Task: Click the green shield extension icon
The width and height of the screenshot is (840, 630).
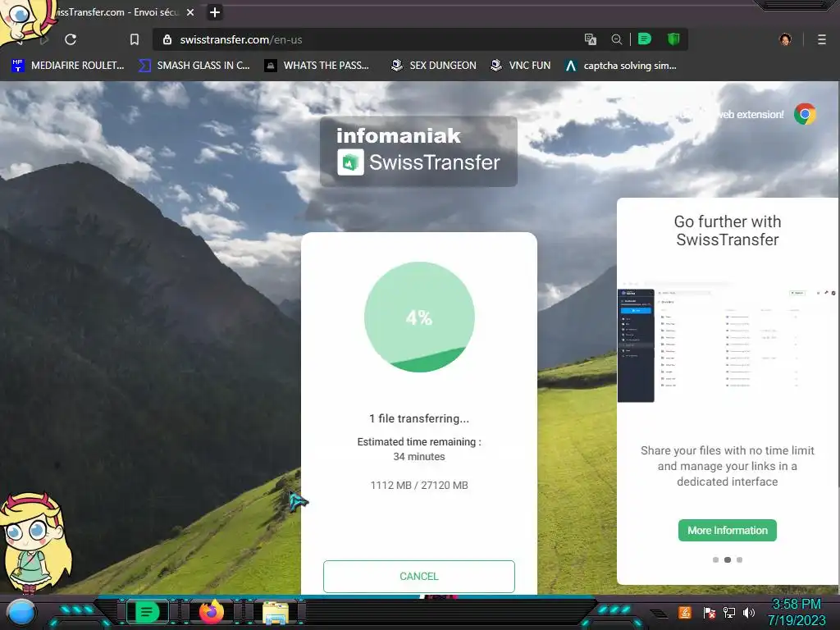Action: click(673, 39)
